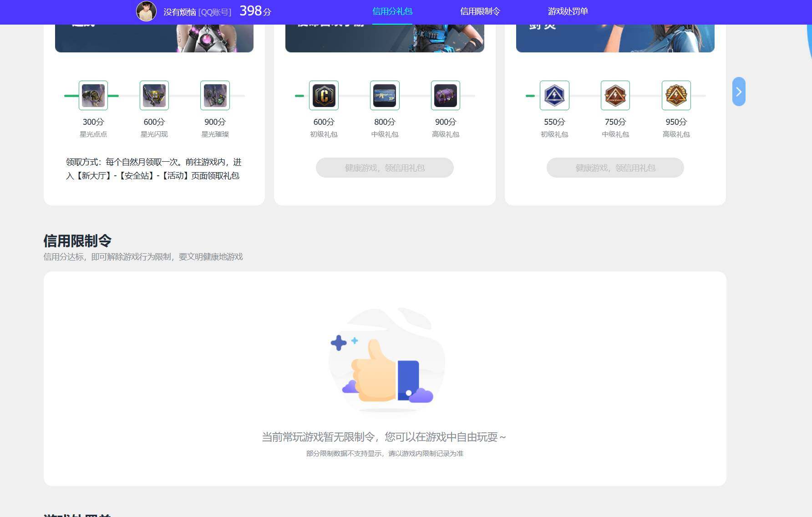Click the 300分 score label
This screenshot has height=517, width=812.
[93, 122]
